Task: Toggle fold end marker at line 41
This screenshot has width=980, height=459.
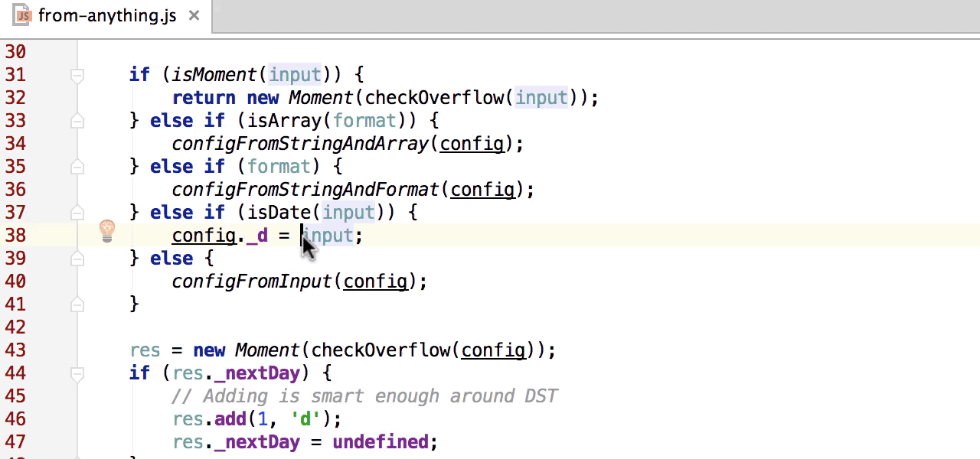Action: coord(77,304)
